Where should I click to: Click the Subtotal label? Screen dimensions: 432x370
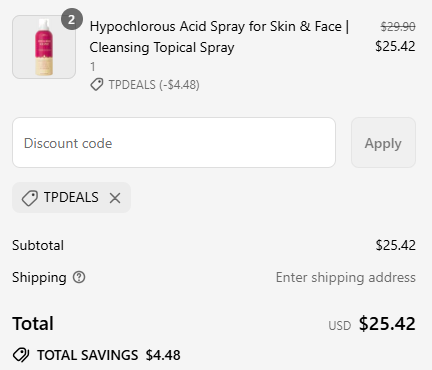[x=38, y=245]
